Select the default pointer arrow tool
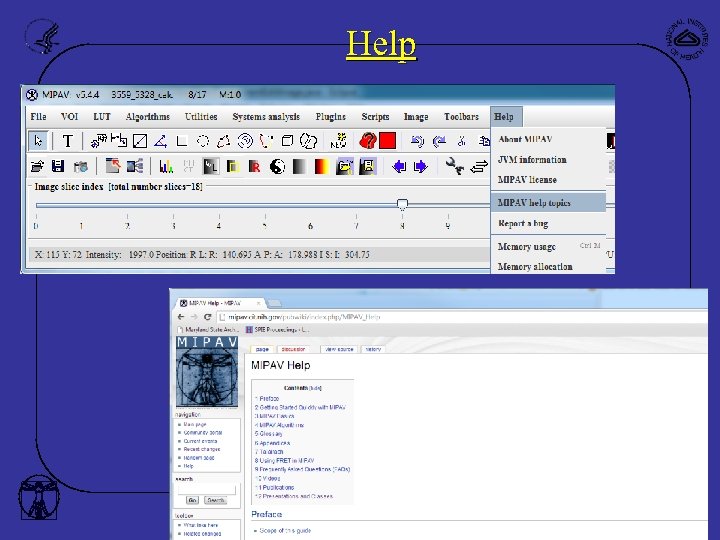720x540 pixels. pyautogui.click(x=38, y=141)
